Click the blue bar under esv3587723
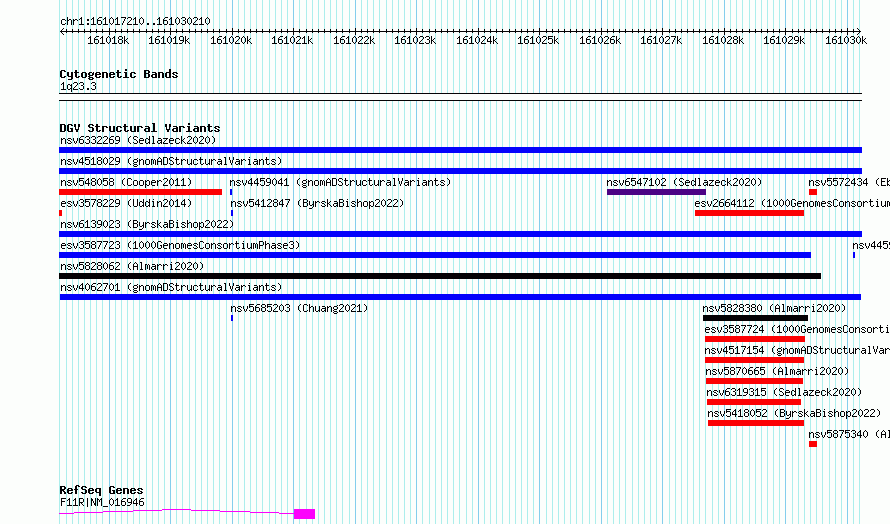890x524 pixels. (x=435, y=255)
